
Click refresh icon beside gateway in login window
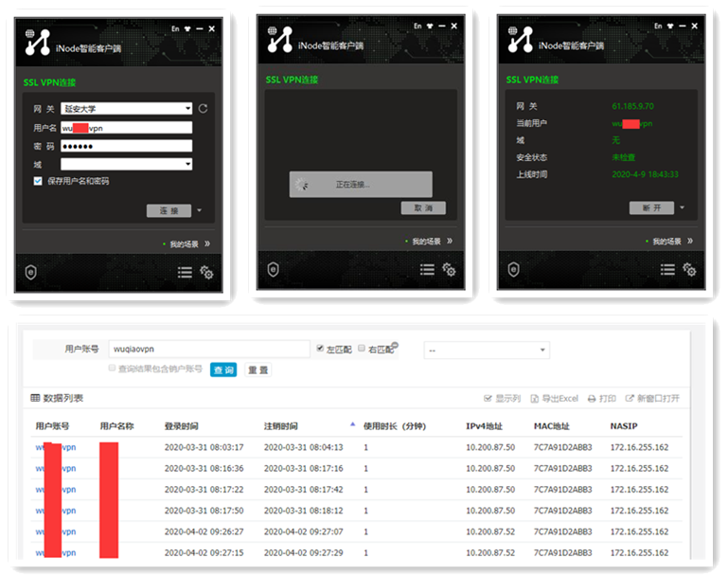(203, 109)
